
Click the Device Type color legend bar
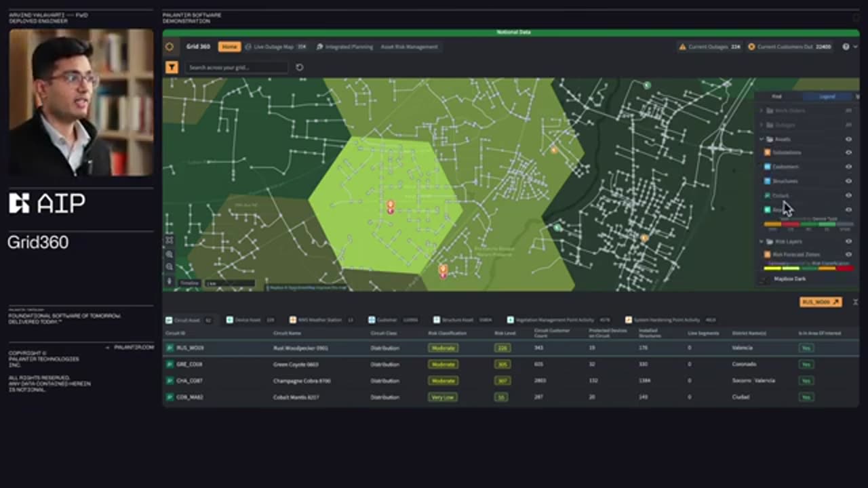tap(808, 224)
